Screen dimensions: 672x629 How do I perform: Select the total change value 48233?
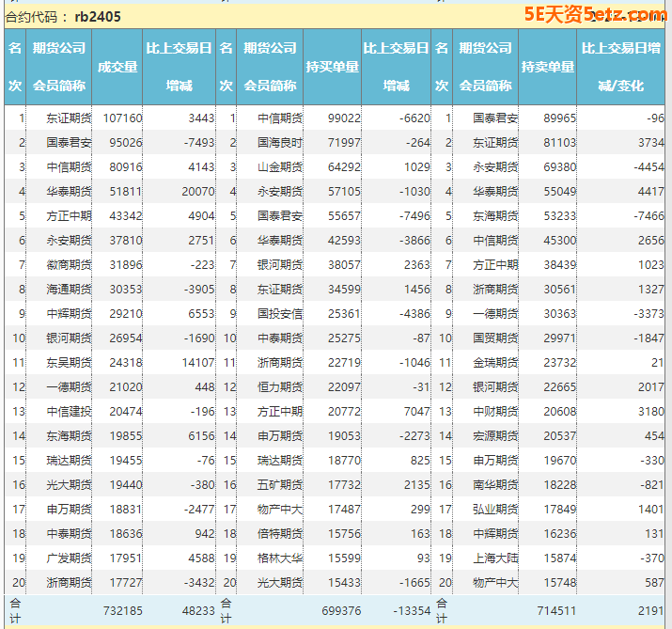pyautogui.click(x=198, y=610)
